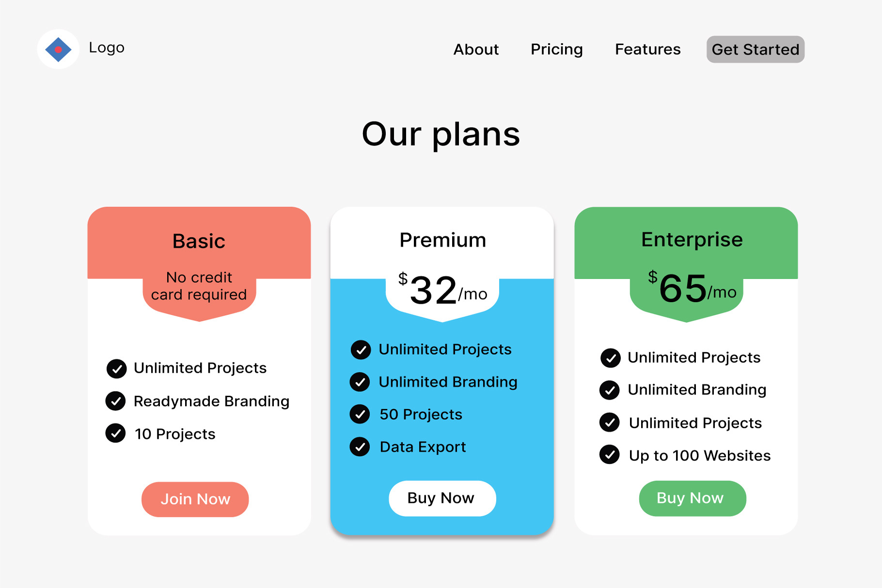Click the checkmark beside 50 Projects

[360, 414]
